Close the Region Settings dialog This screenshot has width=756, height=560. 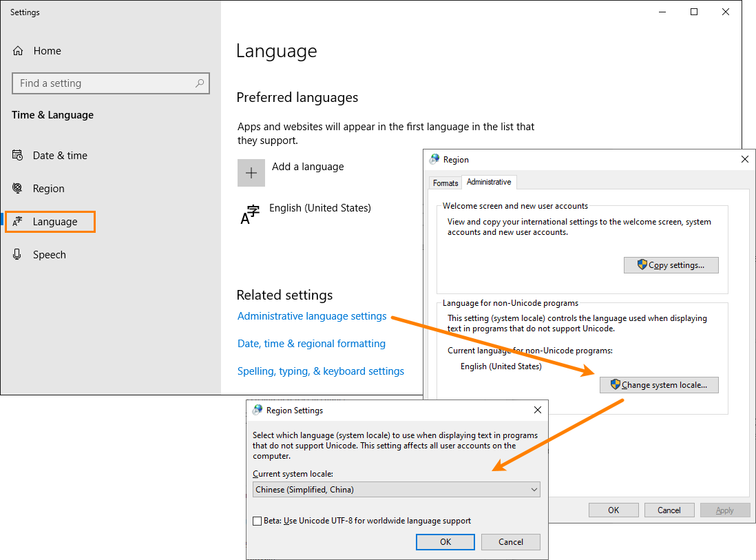pyautogui.click(x=538, y=410)
